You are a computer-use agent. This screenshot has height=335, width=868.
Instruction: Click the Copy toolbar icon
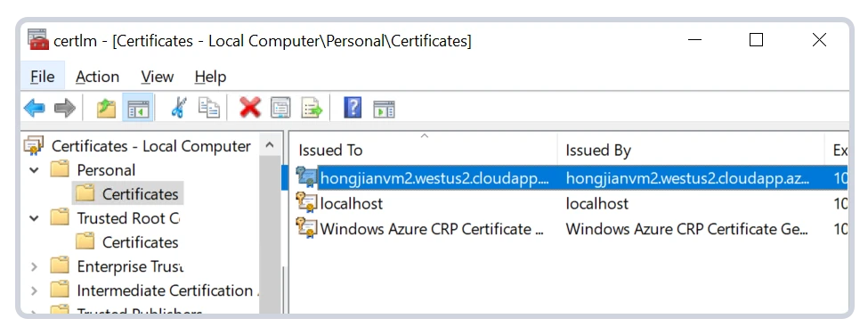coord(209,108)
